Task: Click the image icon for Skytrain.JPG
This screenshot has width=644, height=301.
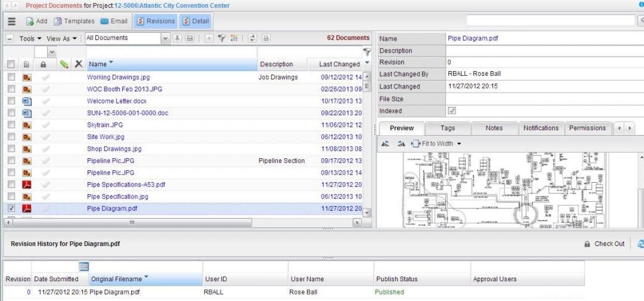Action: tap(27, 125)
